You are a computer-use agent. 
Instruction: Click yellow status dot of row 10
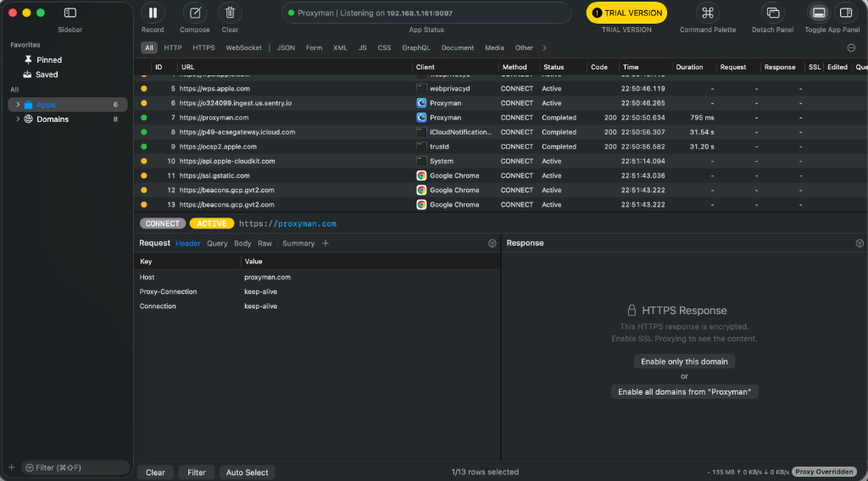(144, 161)
